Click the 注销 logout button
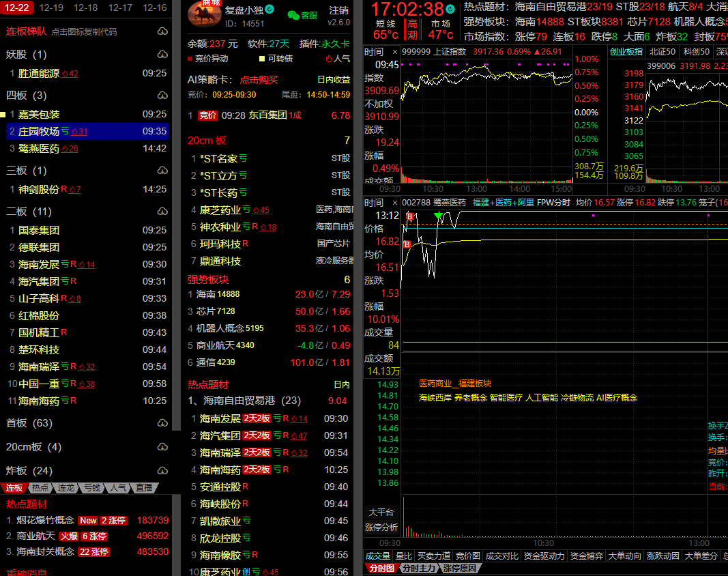Screen dimensions: 728x576 click(x=338, y=10)
